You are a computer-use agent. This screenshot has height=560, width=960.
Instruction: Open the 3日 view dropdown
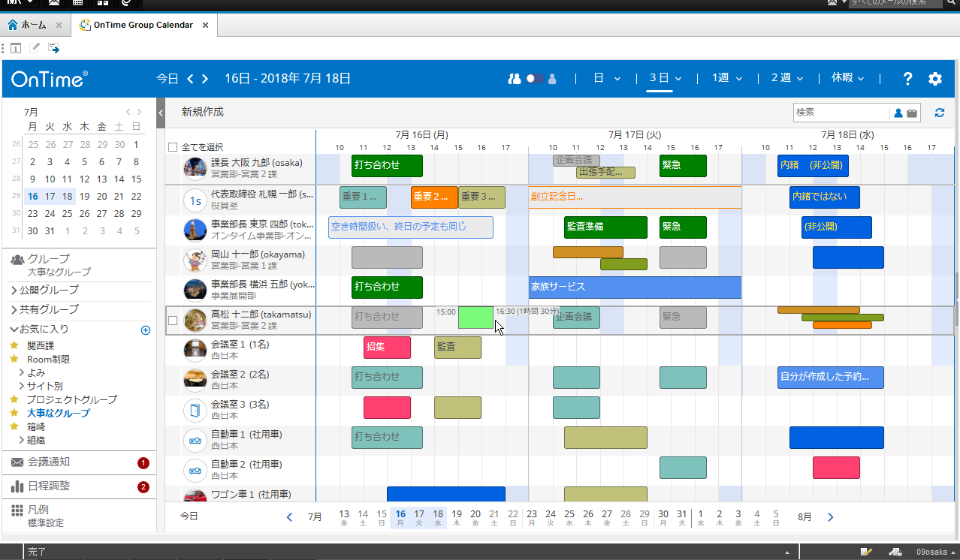click(665, 78)
